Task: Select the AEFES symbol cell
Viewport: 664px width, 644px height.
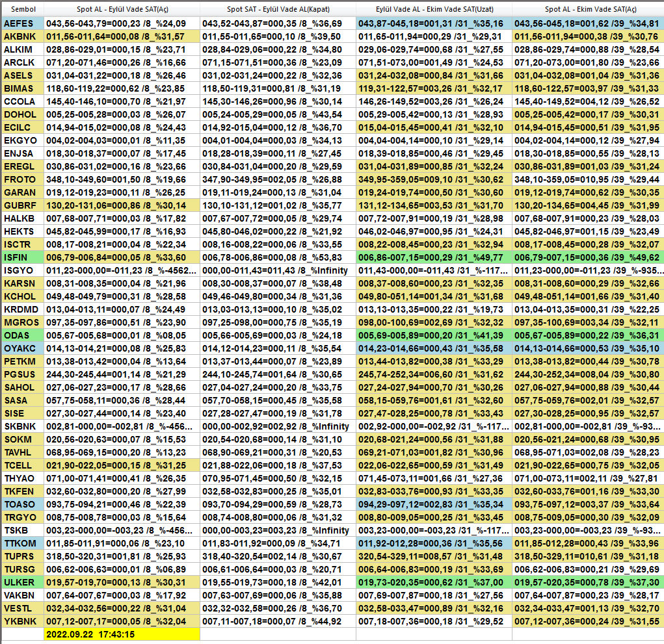Action: (x=23, y=23)
